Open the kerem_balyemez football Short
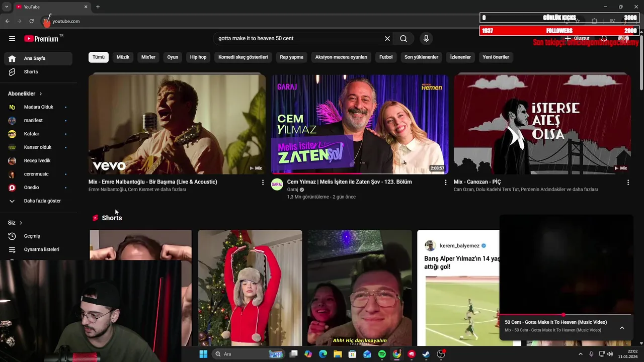The width and height of the screenshot is (644, 362). tap(458, 288)
